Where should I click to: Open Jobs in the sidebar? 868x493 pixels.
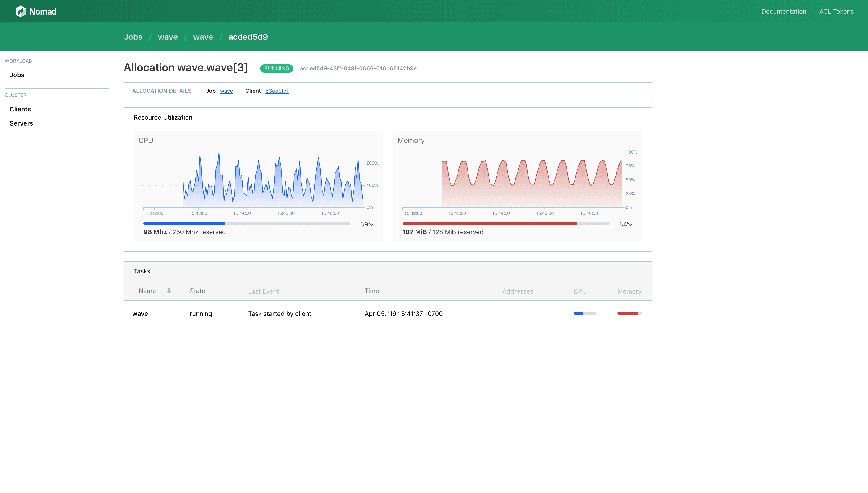(x=17, y=75)
